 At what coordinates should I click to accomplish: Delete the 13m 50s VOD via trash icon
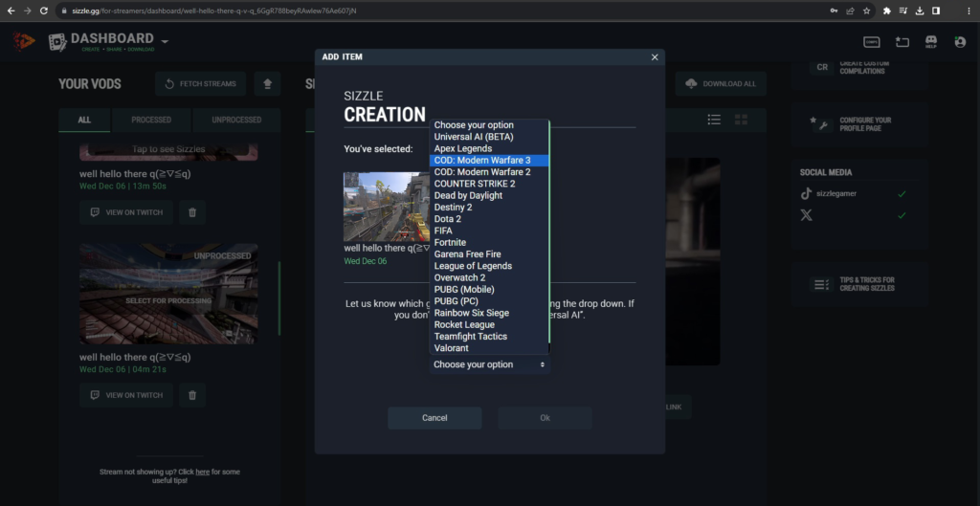[x=191, y=212]
